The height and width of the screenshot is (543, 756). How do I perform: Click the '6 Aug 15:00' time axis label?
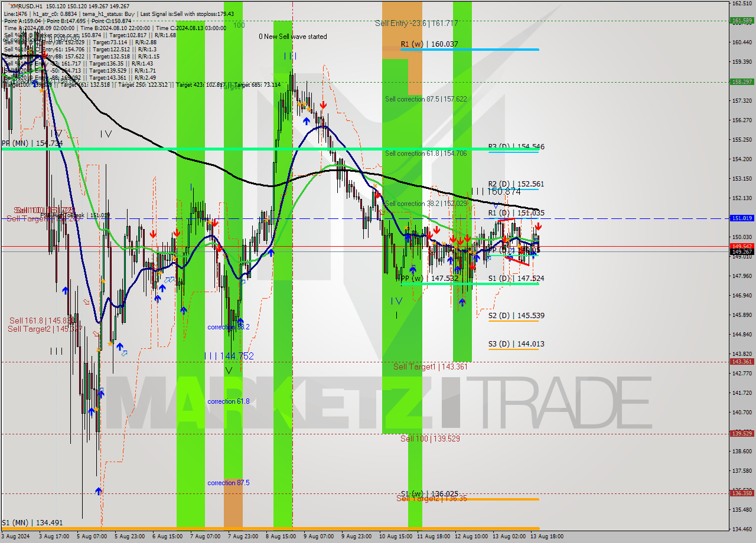click(x=167, y=537)
